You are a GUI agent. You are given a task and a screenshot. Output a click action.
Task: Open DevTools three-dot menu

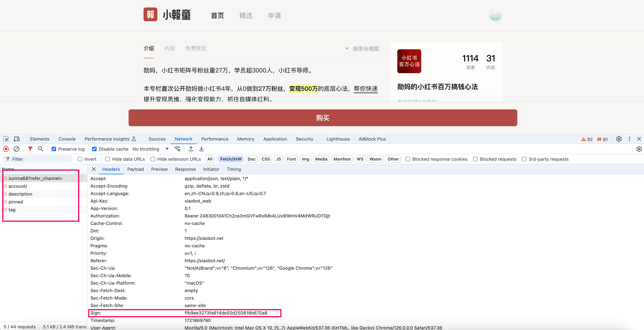pos(629,139)
